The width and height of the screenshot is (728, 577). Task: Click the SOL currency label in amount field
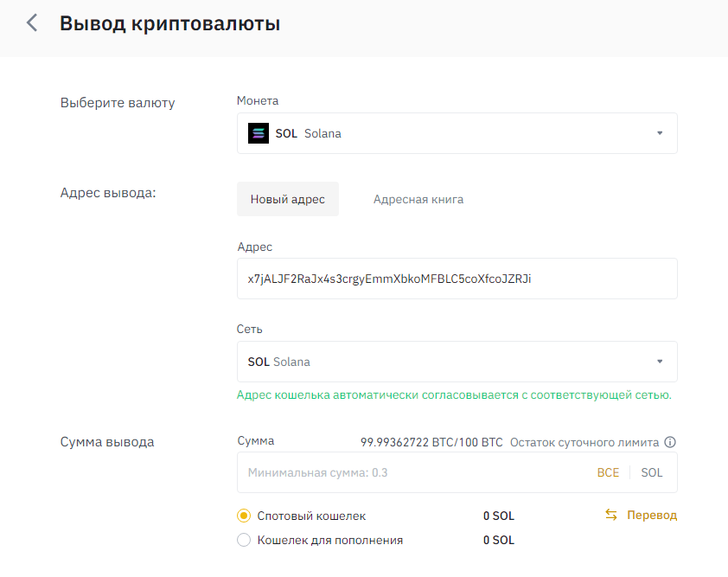coord(652,473)
